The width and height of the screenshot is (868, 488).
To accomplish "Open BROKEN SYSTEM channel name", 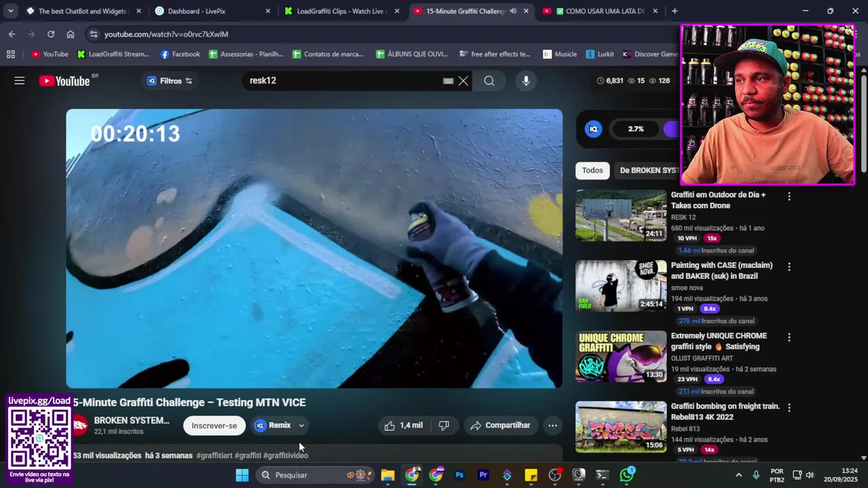I will [x=132, y=420].
